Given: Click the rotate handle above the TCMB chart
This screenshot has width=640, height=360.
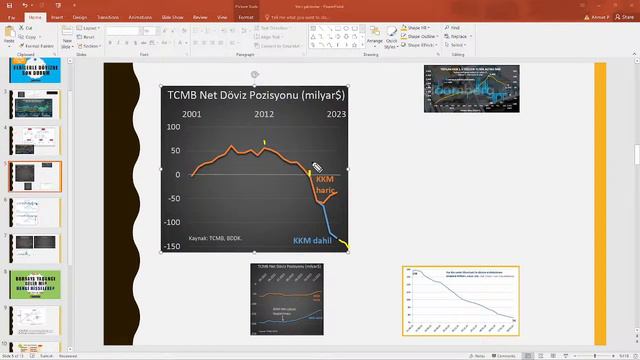Looking at the screenshot, I should click(x=255, y=74).
